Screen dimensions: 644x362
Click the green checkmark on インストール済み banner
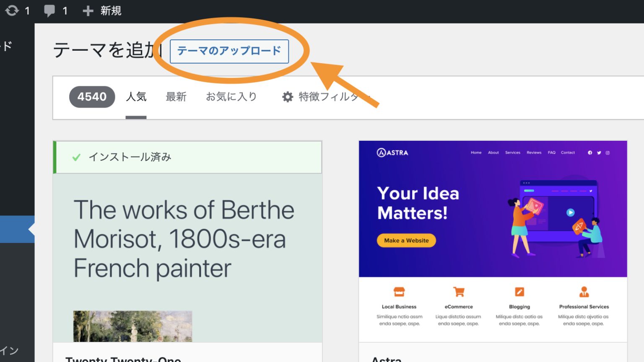tap(76, 158)
